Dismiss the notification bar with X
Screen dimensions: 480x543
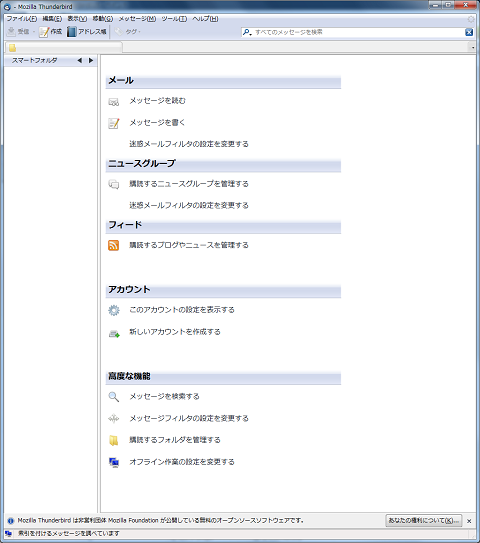coord(469,521)
